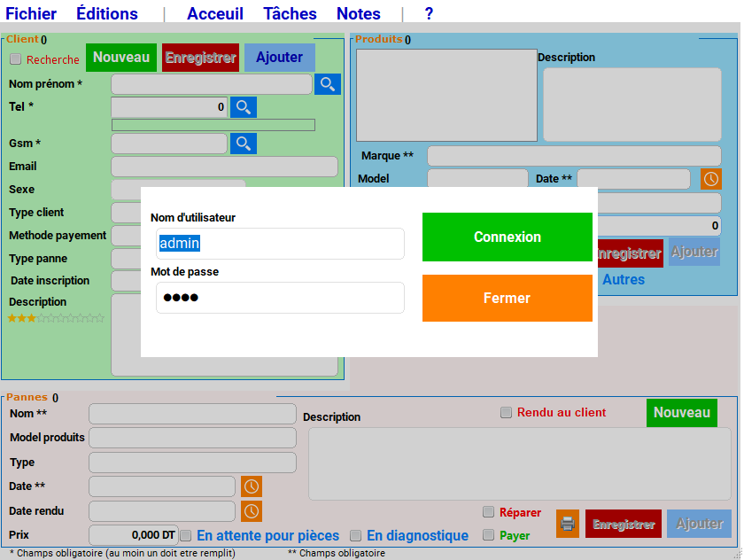Click the Autres link
Screen dimensions: 744x560
(x=624, y=279)
